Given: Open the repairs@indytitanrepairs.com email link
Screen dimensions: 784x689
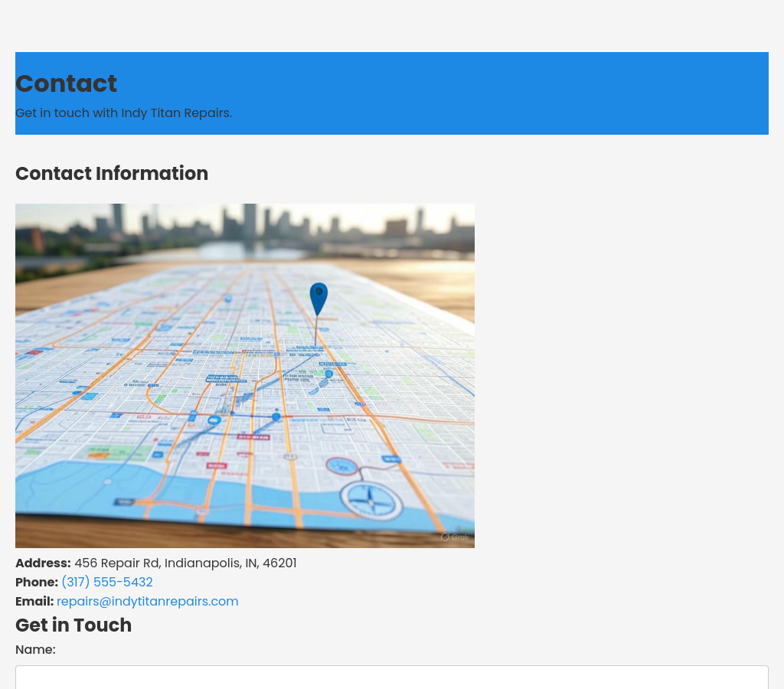Looking at the screenshot, I should coord(147,602).
